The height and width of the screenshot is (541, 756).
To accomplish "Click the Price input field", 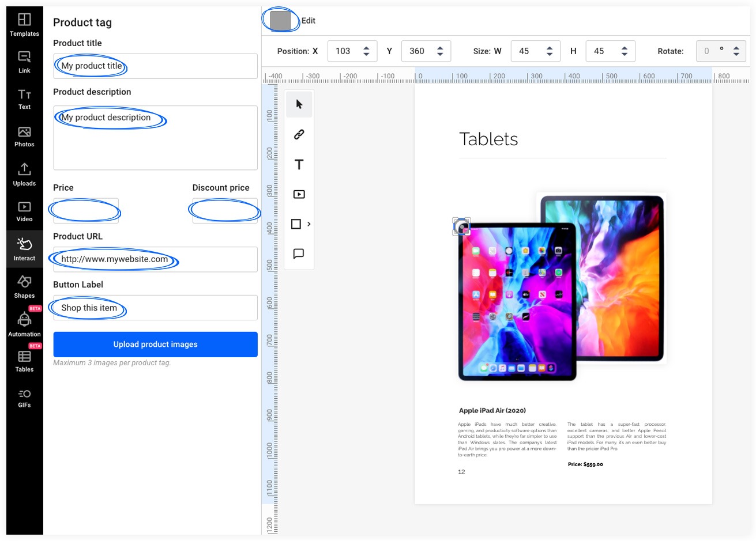I will [x=86, y=210].
